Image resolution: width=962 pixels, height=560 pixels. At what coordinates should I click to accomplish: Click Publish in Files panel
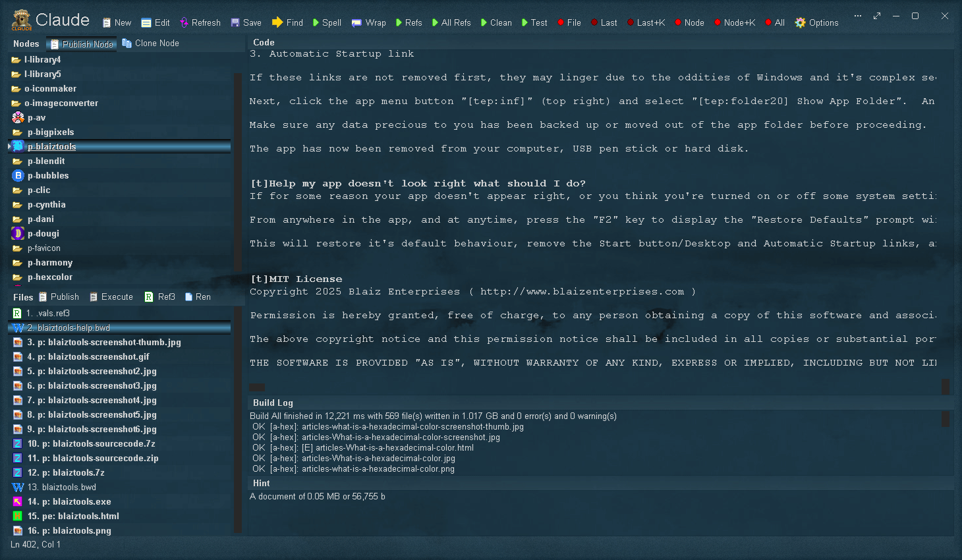(59, 297)
